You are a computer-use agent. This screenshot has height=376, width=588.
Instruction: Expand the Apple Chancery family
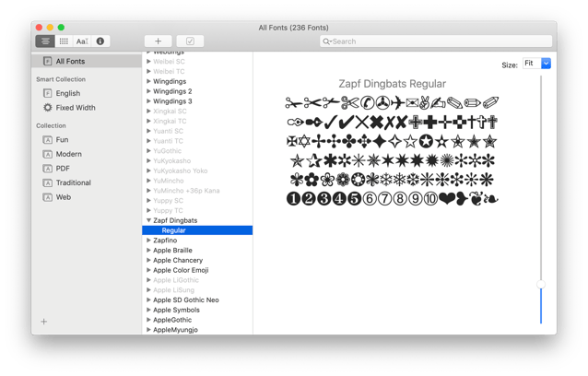click(x=148, y=260)
